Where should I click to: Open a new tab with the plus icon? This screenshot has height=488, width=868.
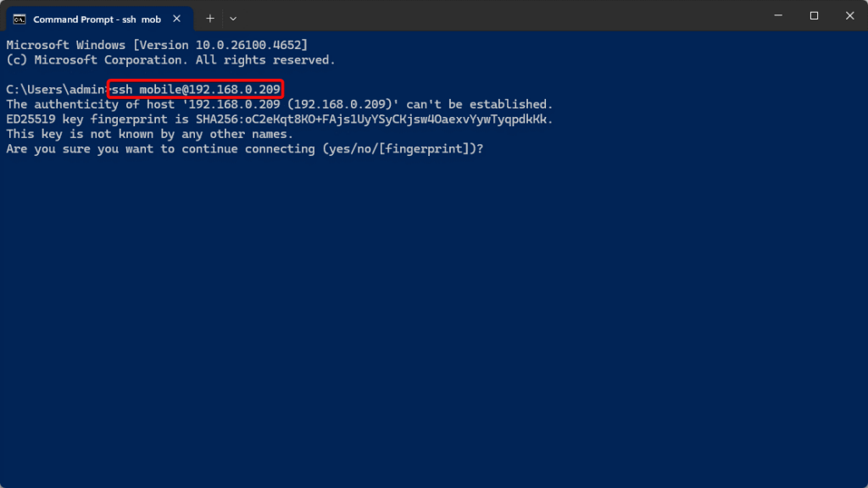pyautogui.click(x=210, y=19)
